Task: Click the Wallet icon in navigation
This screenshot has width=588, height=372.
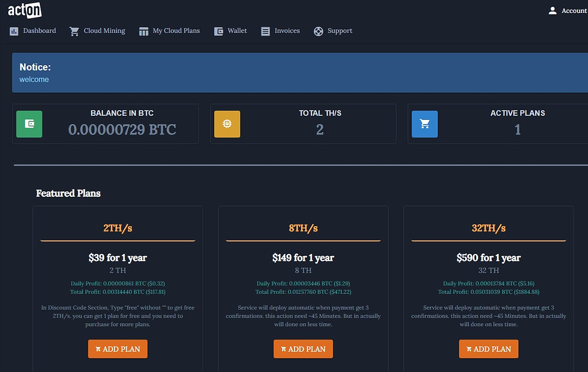Action: [219, 32]
